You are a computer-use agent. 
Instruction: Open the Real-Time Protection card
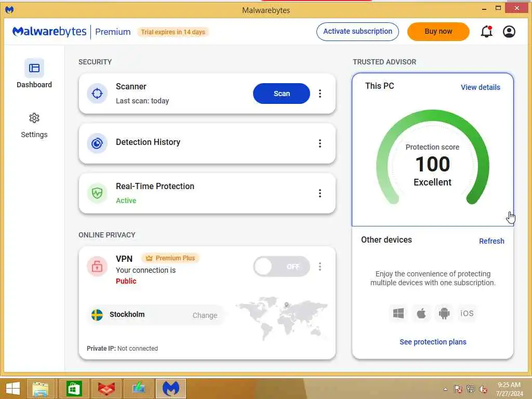pyautogui.click(x=207, y=193)
